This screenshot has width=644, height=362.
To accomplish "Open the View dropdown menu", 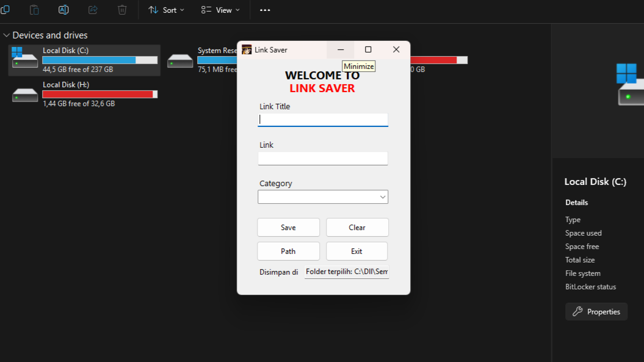I will pyautogui.click(x=220, y=10).
